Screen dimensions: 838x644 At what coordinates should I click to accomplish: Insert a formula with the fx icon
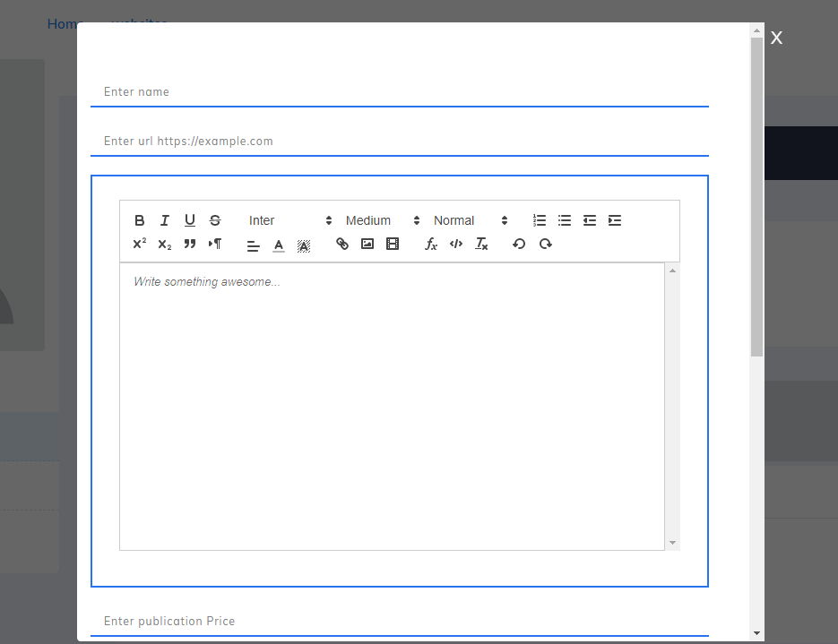(x=431, y=244)
